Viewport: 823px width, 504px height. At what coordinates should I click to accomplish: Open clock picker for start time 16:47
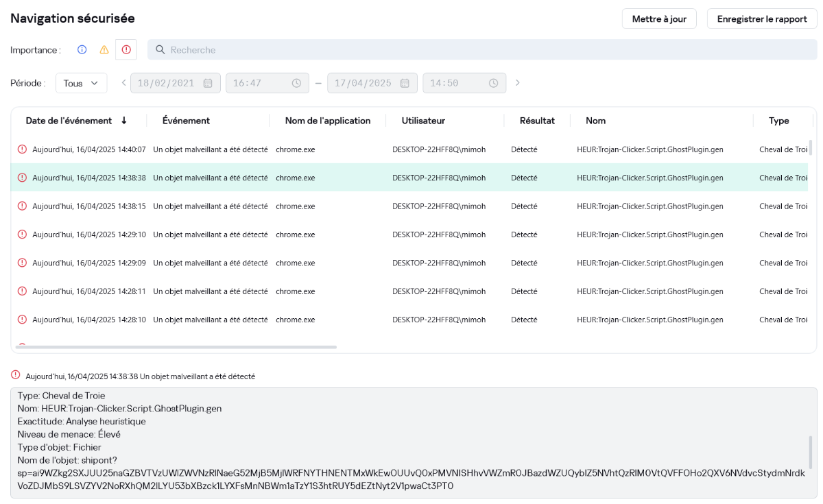296,83
